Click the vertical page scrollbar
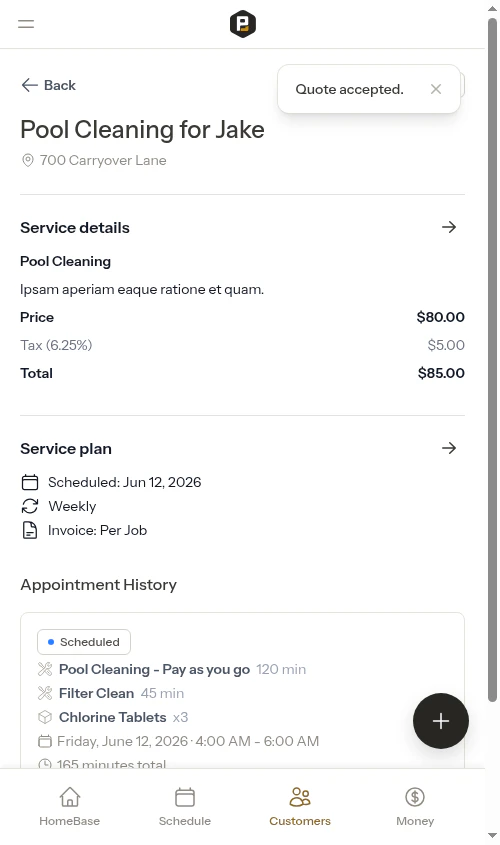Screen dimensions: 500x845 pyautogui.click(x=492, y=360)
